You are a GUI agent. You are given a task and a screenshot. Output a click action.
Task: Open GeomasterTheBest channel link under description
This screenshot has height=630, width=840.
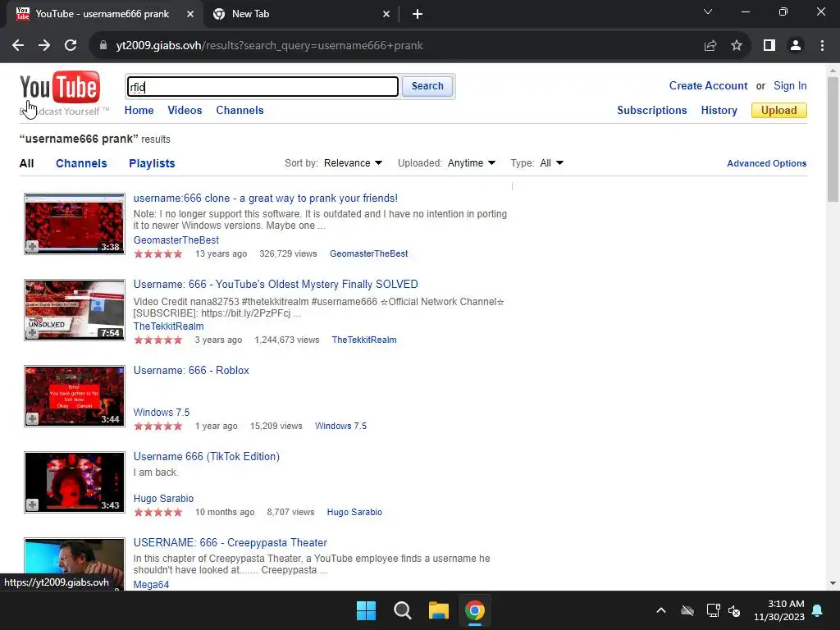(x=176, y=240)
